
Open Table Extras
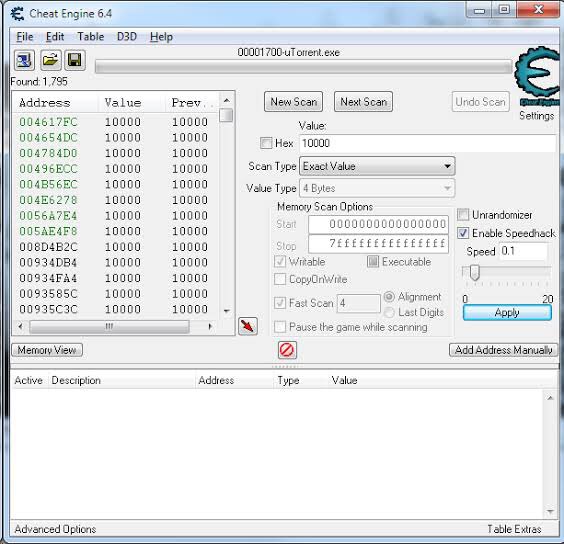coord(514,529)
